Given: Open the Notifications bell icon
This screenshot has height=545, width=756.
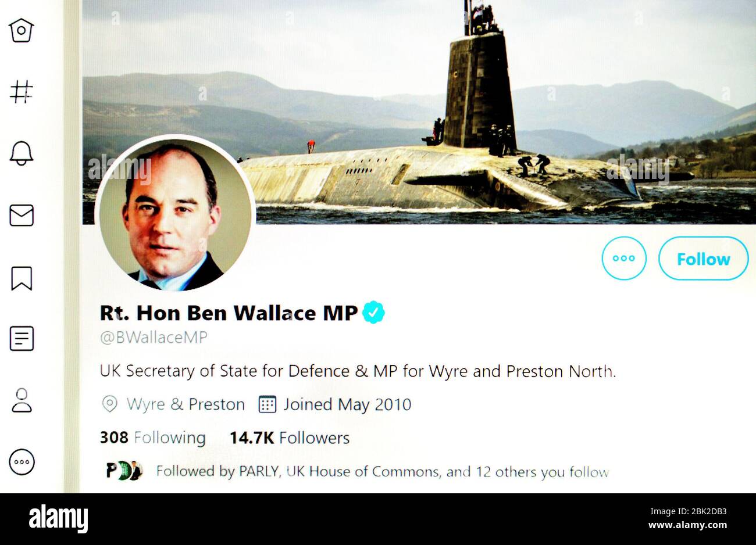Looking at the screenshot, I should coord(22,153).
